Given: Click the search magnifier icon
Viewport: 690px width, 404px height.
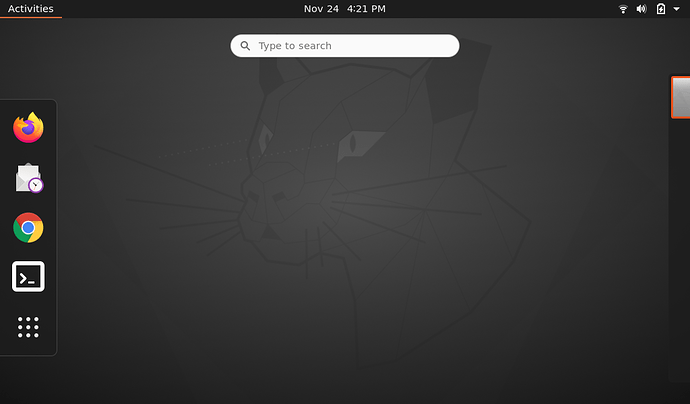Looking at the screenshot, I should click(x=245, y=46).
